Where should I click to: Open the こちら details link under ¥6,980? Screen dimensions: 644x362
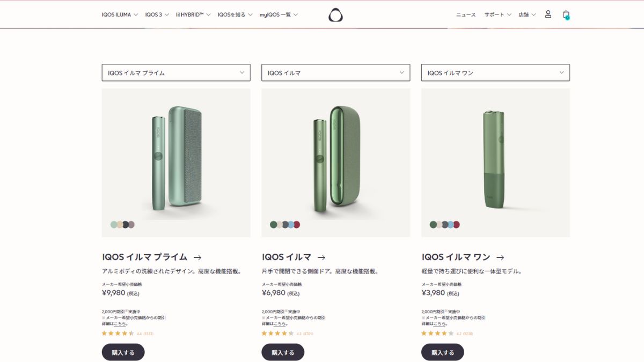pos(280,324)
